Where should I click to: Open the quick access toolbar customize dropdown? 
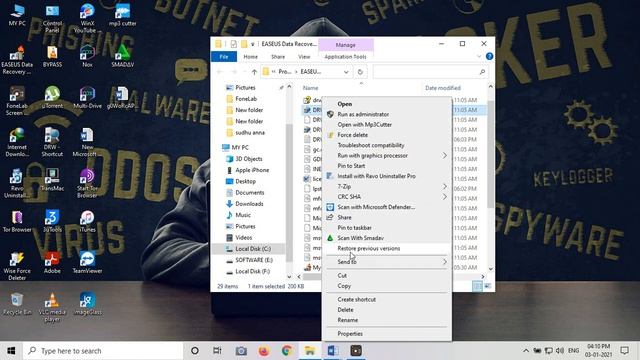click(x=253, y=44)
